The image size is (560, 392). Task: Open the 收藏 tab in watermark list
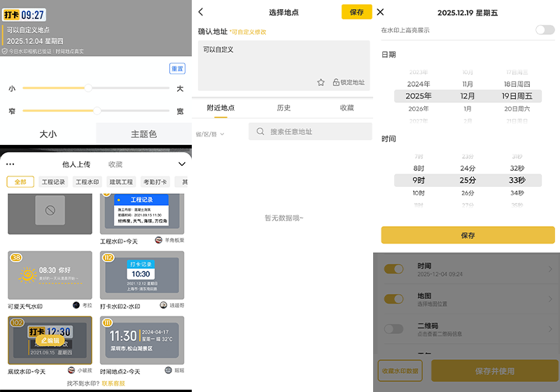point(115,164)
